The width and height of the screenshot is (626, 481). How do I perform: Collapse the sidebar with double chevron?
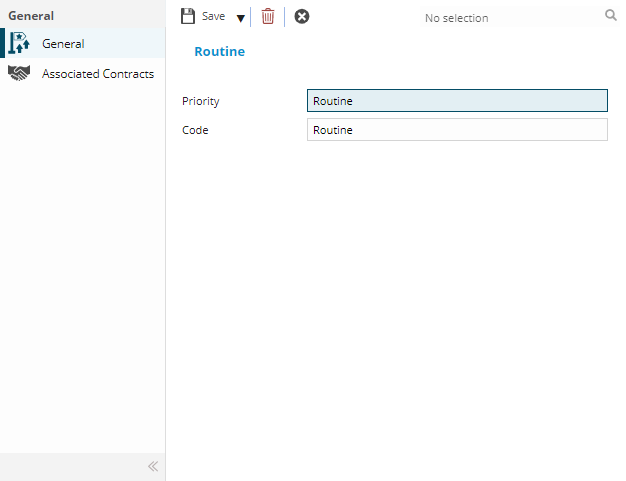click(153, 466)
